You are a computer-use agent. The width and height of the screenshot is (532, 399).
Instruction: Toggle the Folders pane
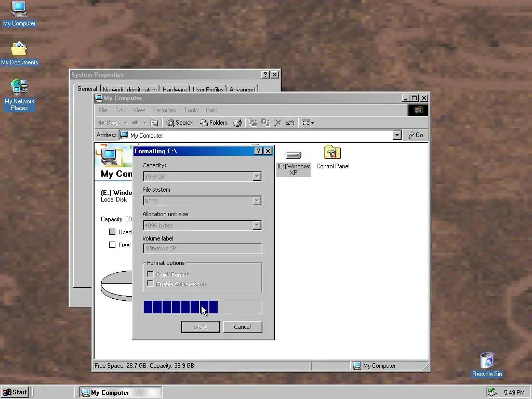[x=214, y=123]
